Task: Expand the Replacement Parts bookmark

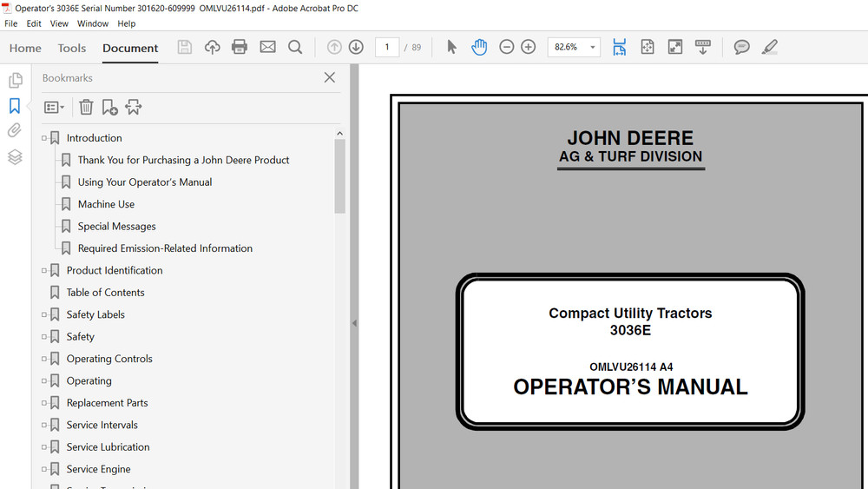Action: tap(44, 403)
